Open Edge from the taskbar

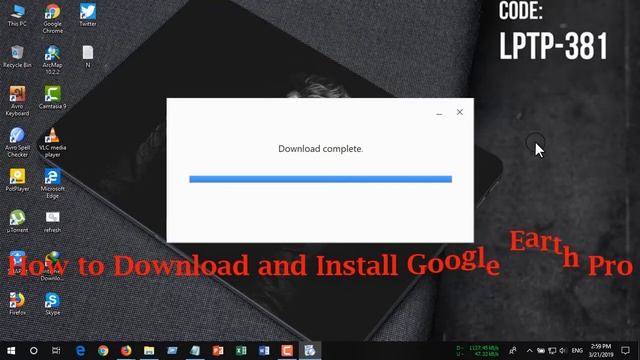point(80,351)
